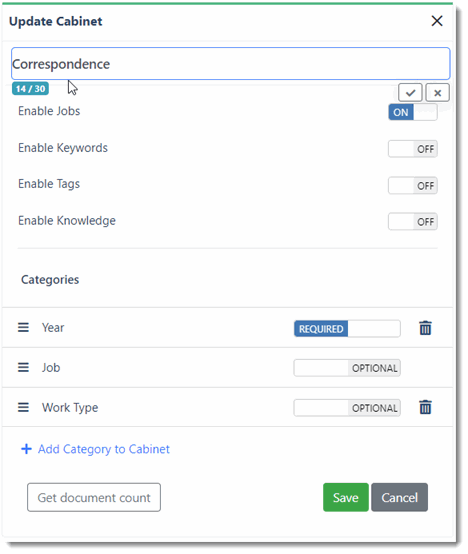Open Add Category to Cabinet link
The image size is (468, 554).
point(103,449)
